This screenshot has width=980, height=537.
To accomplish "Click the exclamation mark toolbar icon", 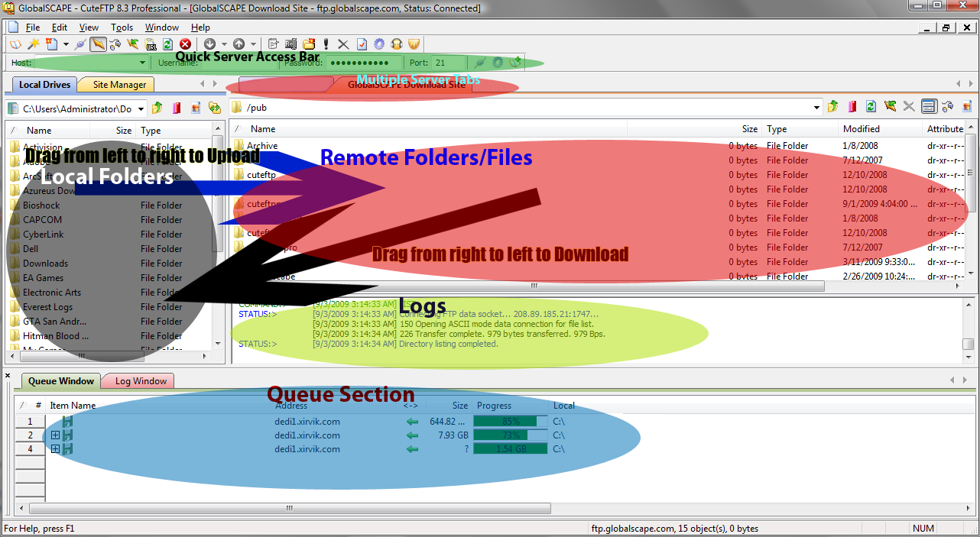I will click(x=326, y=44).
